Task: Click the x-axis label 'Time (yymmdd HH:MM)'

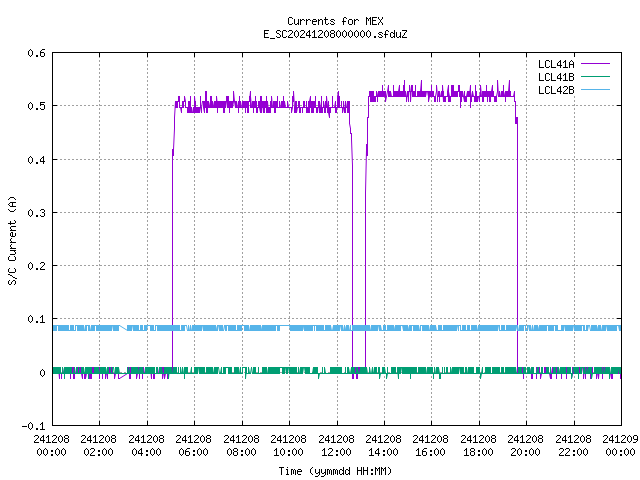Action: [x=335, y=471]
